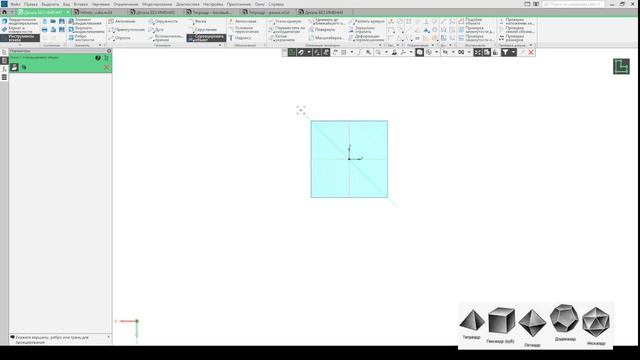Viewport: 640px width, 360px height.
Task: Choose Усечь кривую trim tool
Action: (285, 21)
